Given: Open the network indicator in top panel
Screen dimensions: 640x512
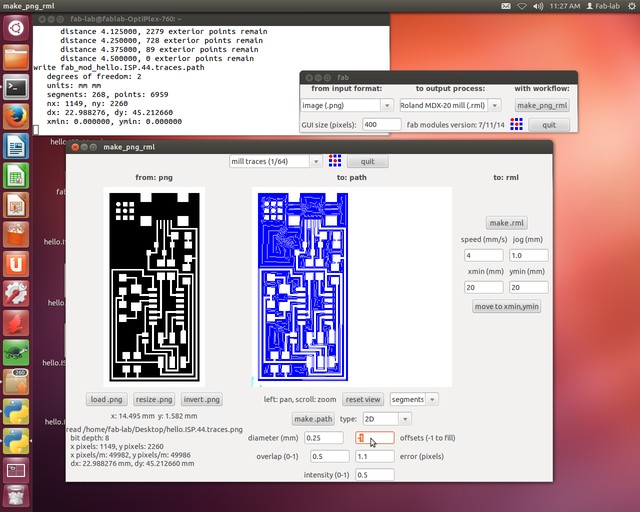Looking at the screenshot, I should click(522, 6).
